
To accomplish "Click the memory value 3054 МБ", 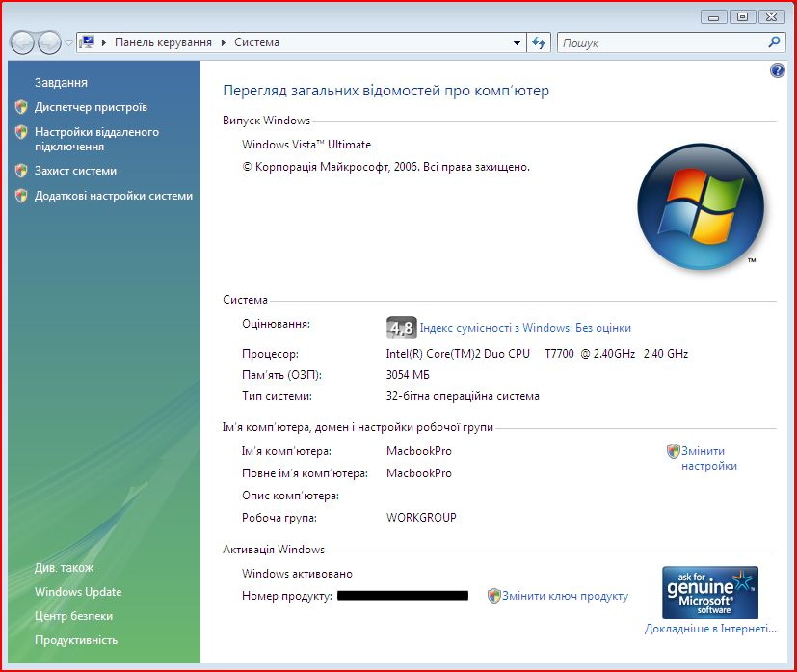I will click(408, 375).
